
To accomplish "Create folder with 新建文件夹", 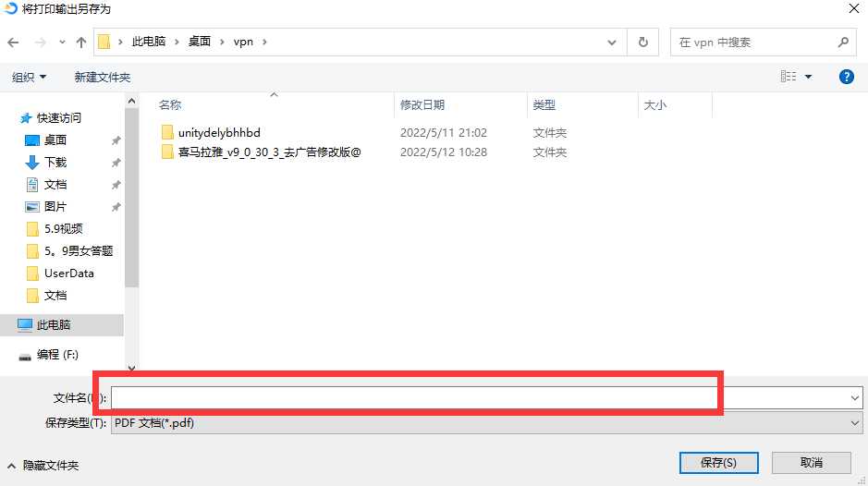I will coord(103,77).
